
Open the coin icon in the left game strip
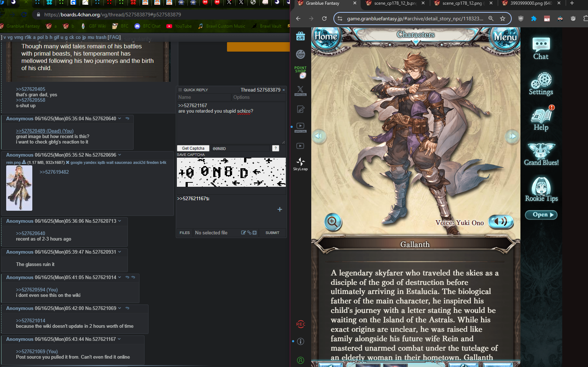tap(300, 54)
